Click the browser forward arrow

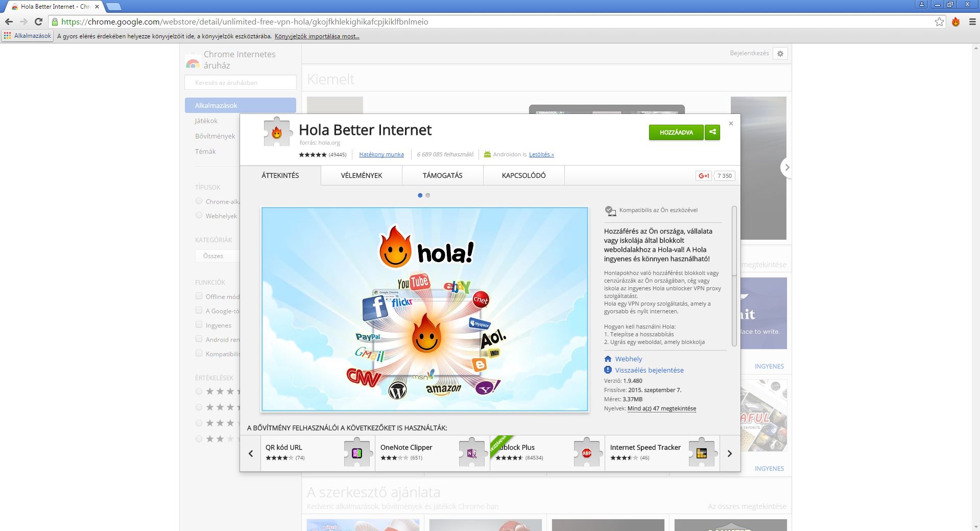pyautogui.click(x=23, y=21)
